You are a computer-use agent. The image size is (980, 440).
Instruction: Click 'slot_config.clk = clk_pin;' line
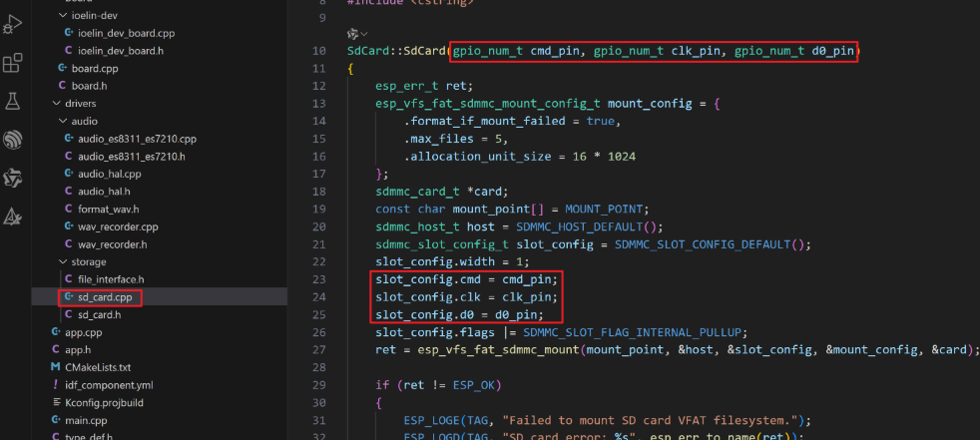pos(466,297)
